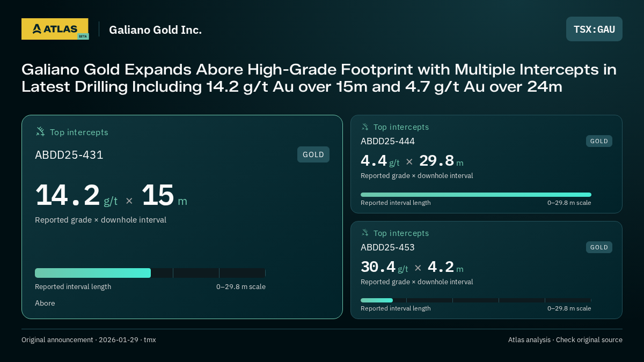The width and height of the screenshot is (644, 362).
Task: Click '0–29.8 m scale' under ABDD25-431 bar
Action: pyautogui.click(x=241, y=287)
